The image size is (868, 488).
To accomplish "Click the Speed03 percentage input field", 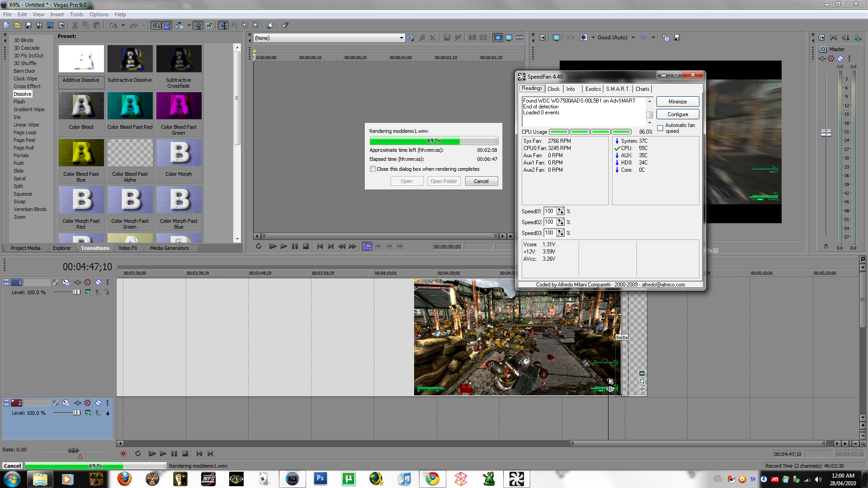I will [x=550, y=233].
